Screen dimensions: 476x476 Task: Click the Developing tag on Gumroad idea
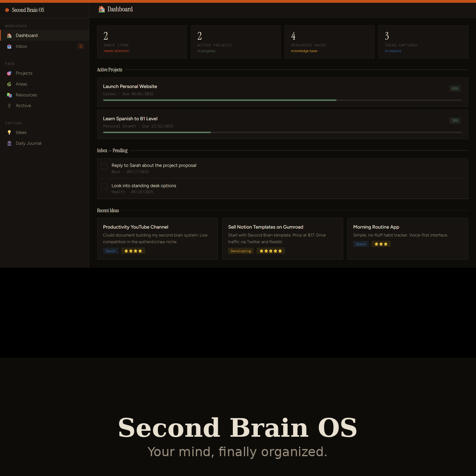point(241,251)
